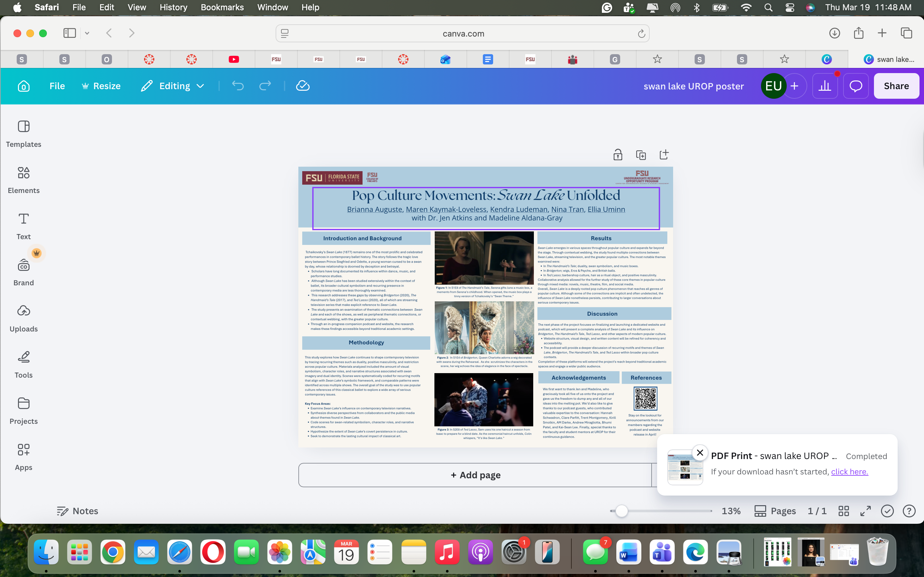Open the Templates panel
This screenshot has height=577, width=924.
23,134
